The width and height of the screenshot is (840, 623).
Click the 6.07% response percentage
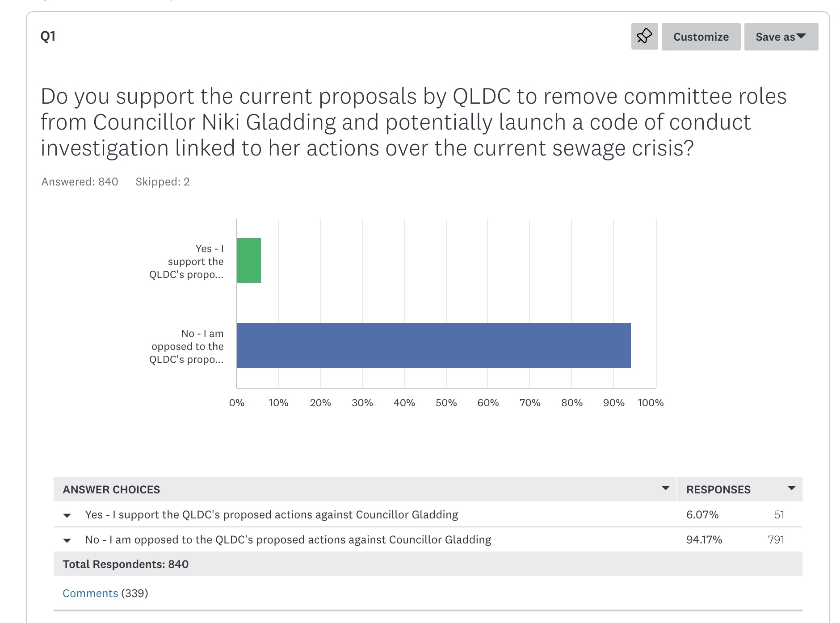[702, 514]
